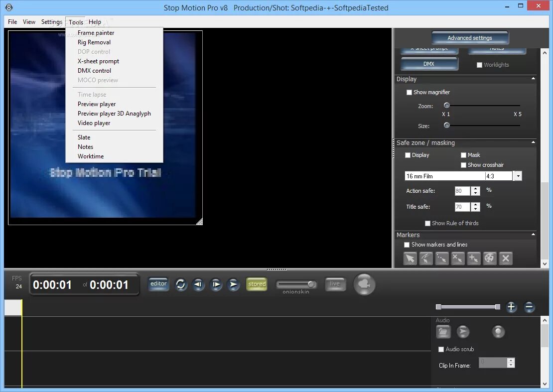Click the Advanced settings button
553x392 pixels.
click(x=470, y=38)
